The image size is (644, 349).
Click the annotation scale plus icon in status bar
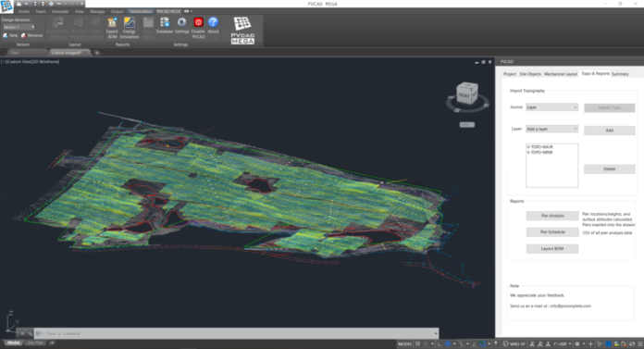[x=590, y=344]
